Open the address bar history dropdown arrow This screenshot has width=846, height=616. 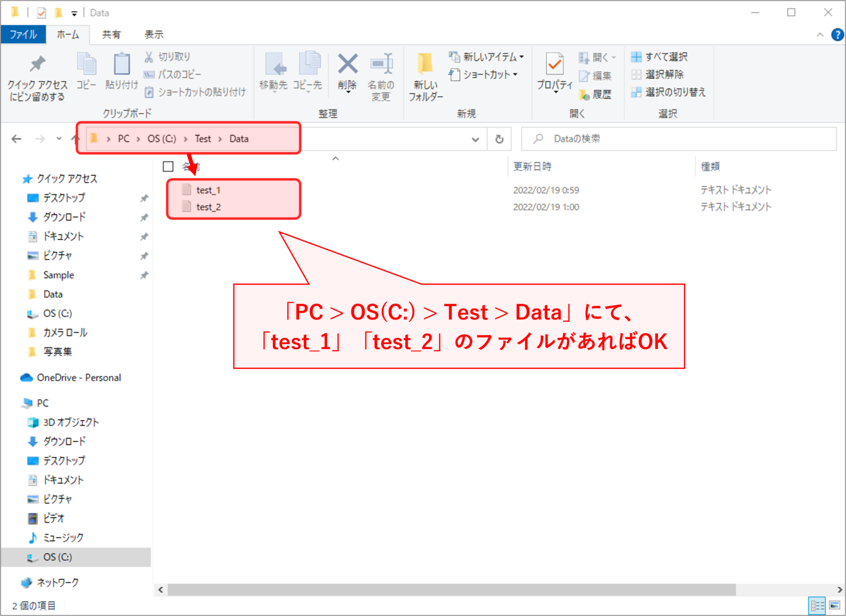(475, 139)
